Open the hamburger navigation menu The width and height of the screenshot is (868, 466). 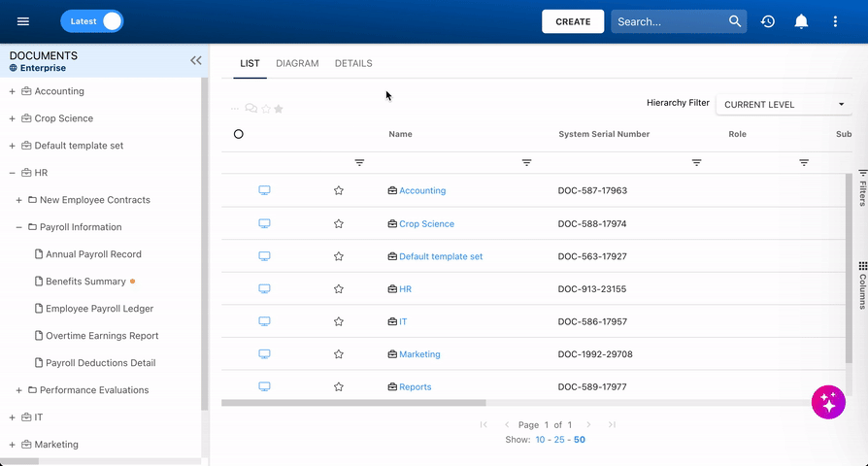(x=22, y=21)
